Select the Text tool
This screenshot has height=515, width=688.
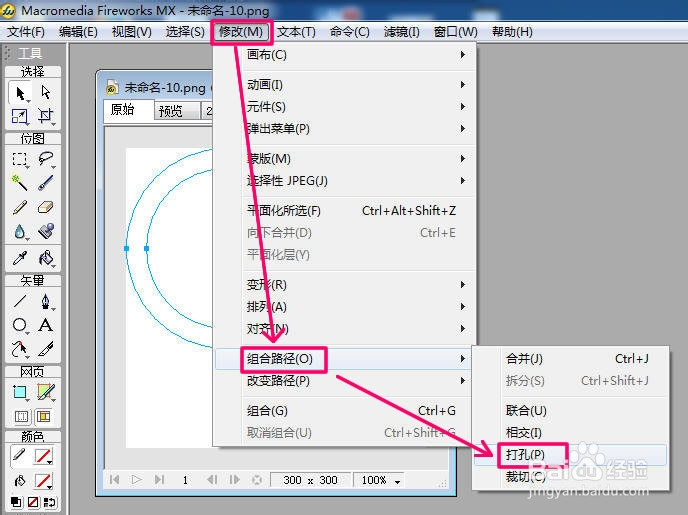[x=45, y=325]
